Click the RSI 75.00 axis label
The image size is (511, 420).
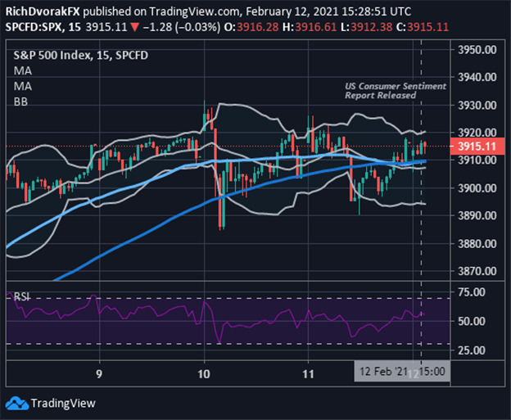click(x=472, y=292)
